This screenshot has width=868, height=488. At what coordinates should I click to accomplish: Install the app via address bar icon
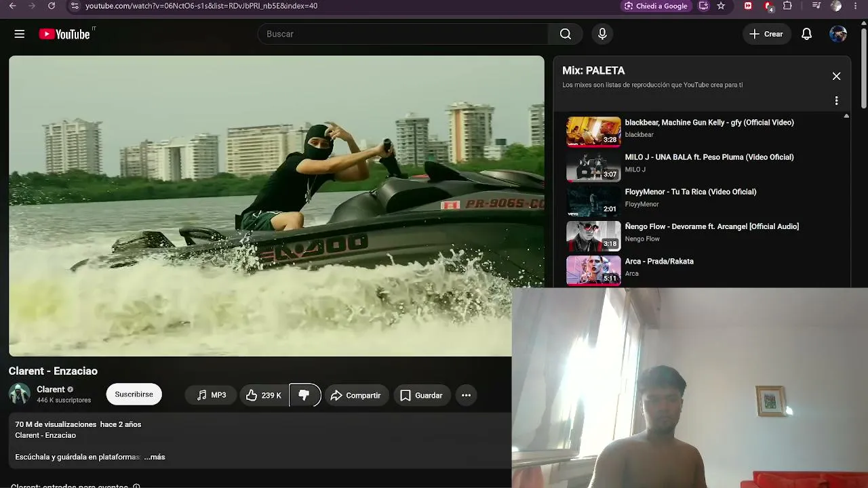coord(704,6)
